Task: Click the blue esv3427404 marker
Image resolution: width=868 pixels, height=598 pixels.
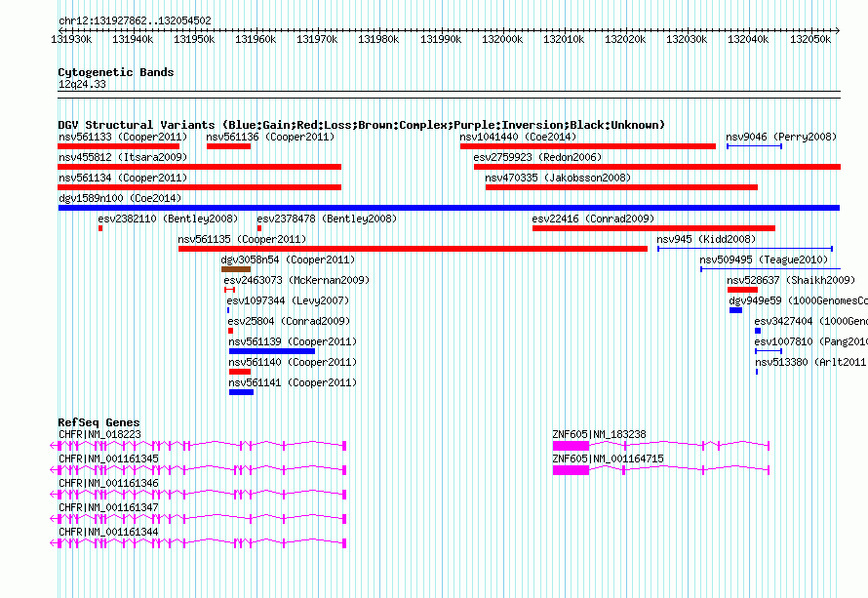Action: tap(758, 331)
